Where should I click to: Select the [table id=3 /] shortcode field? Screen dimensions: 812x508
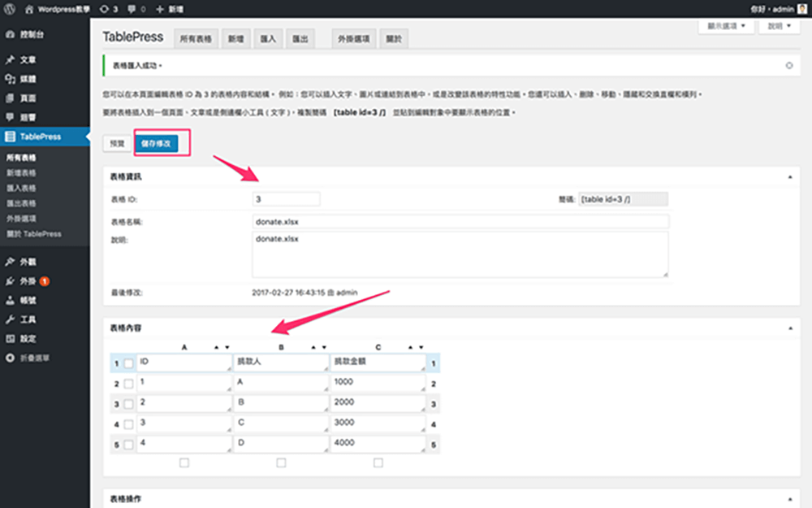[x=623, y=199]
